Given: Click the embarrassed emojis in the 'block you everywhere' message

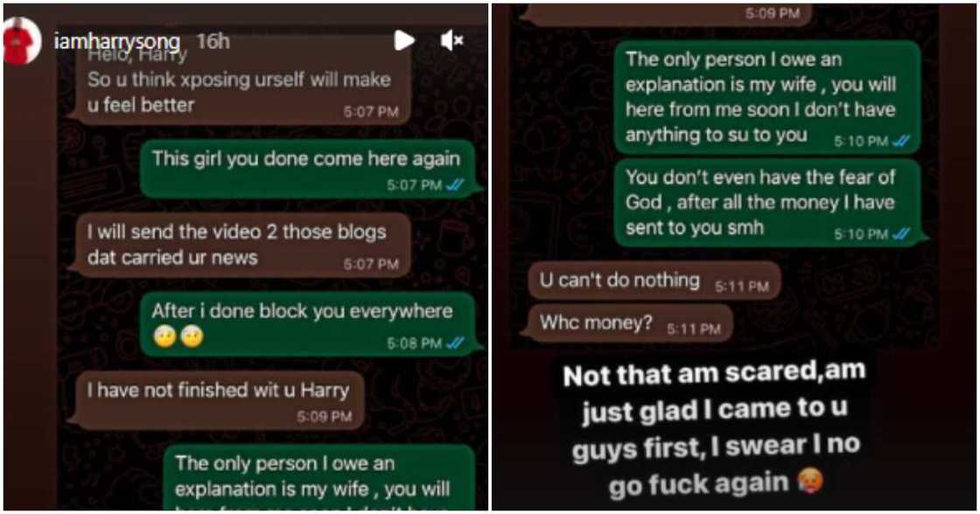Looking at the screenshot, I should 178,337.
